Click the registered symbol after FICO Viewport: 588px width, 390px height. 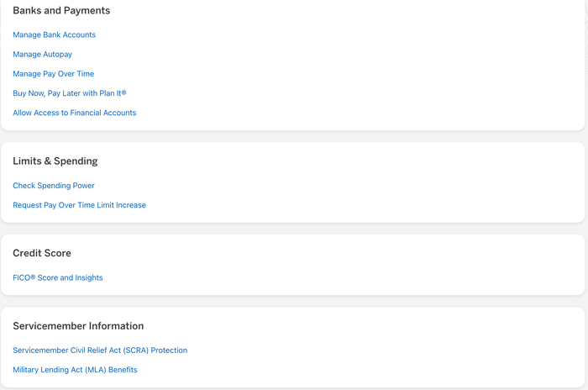33,277
